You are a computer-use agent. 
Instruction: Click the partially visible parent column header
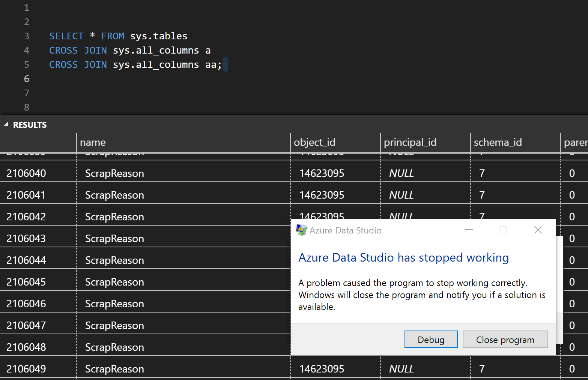coord(575,142)
